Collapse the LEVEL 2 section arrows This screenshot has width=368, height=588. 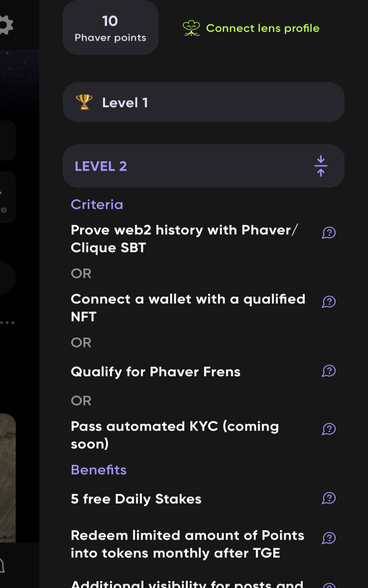pyautogui.click(x=321, y=166)
